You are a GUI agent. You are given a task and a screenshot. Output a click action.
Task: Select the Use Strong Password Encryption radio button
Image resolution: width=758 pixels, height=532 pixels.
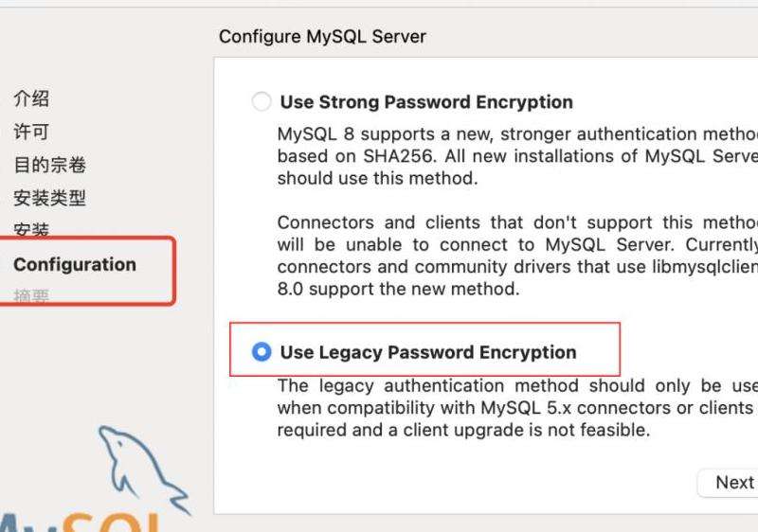pyautogui.click(x=262, y=102)
